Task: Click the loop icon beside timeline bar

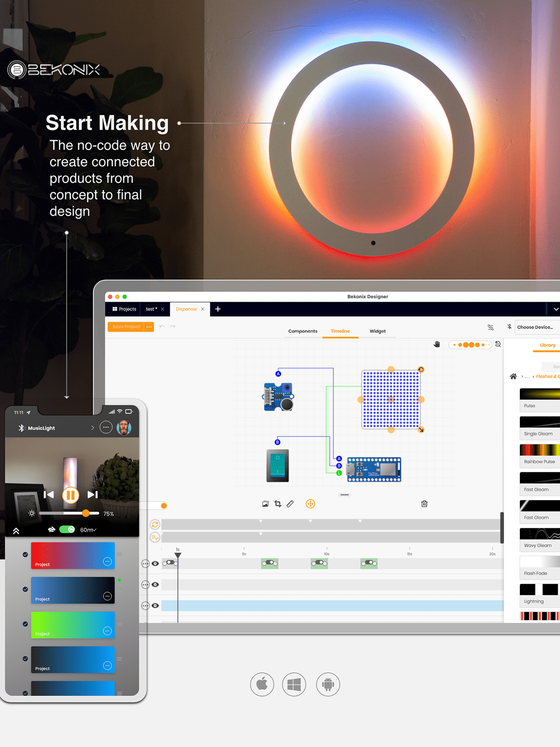Action: point(155,525)
